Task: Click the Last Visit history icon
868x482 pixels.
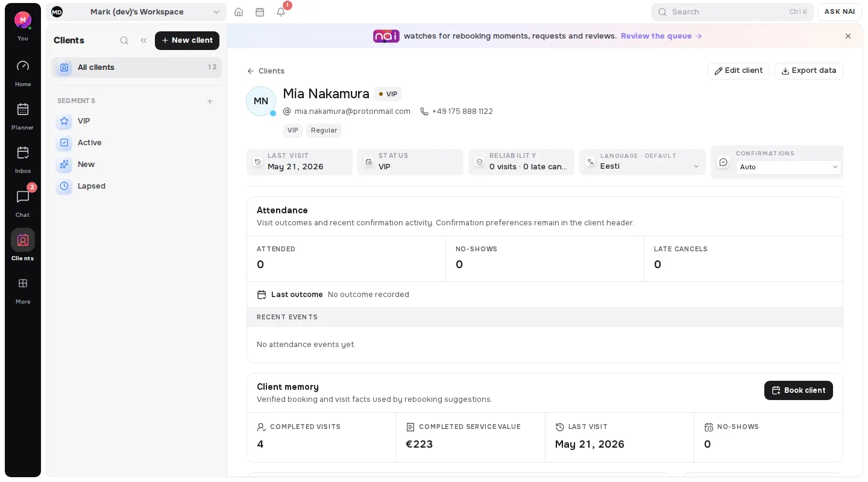Action: pos(258,161)
